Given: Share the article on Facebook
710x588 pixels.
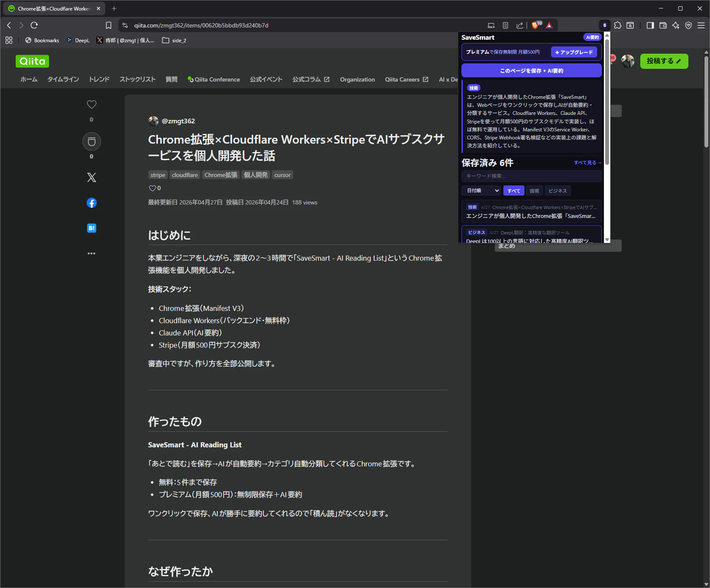Looking at the screenshot, I should [x=92, y=203].
